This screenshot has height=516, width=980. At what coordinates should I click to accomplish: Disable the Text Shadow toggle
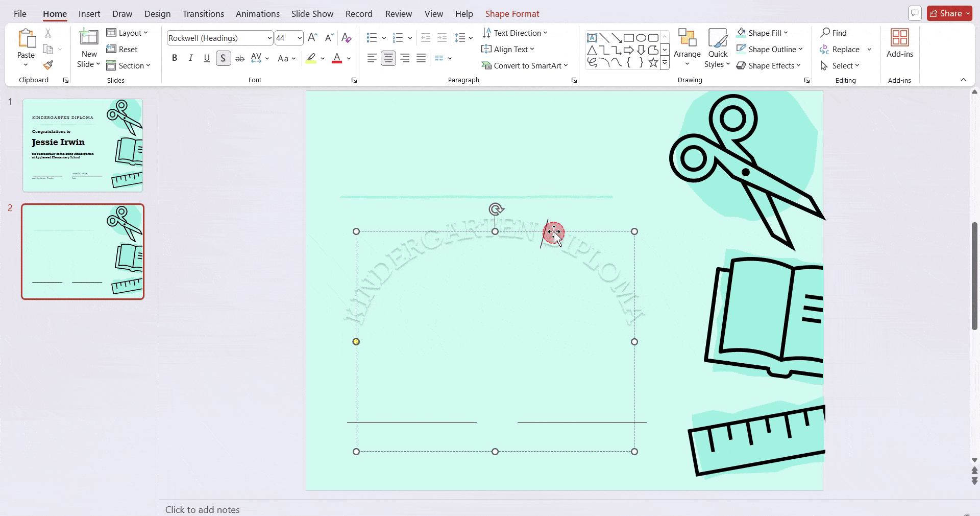224,58
